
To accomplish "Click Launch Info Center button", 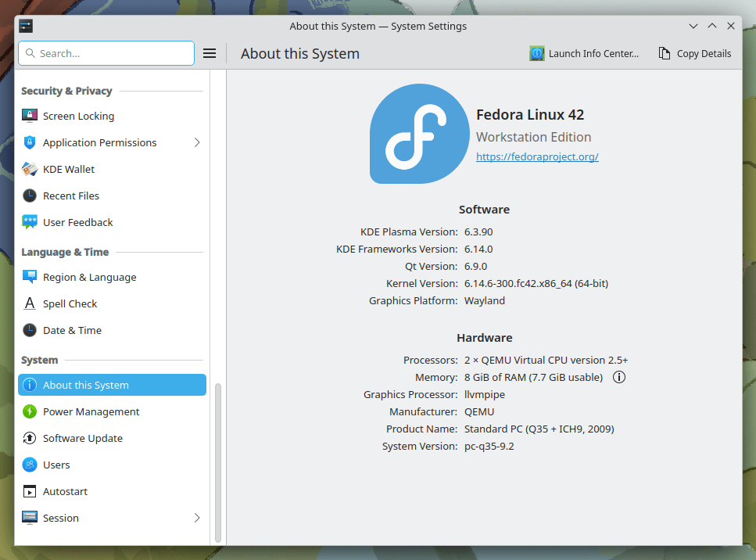I will [584, 53].
